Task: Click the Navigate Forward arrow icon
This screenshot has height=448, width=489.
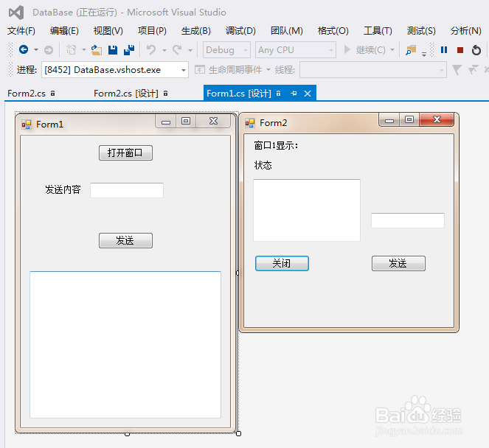Action: tap(49, 50)
